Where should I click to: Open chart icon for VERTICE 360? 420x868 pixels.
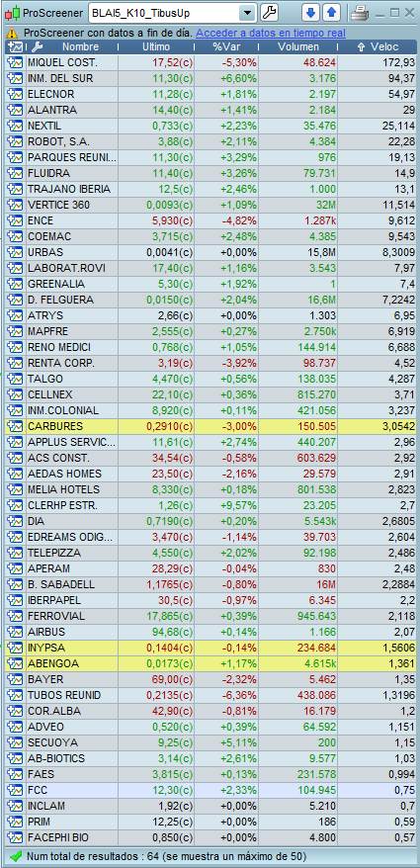click(x=14, y=205)
